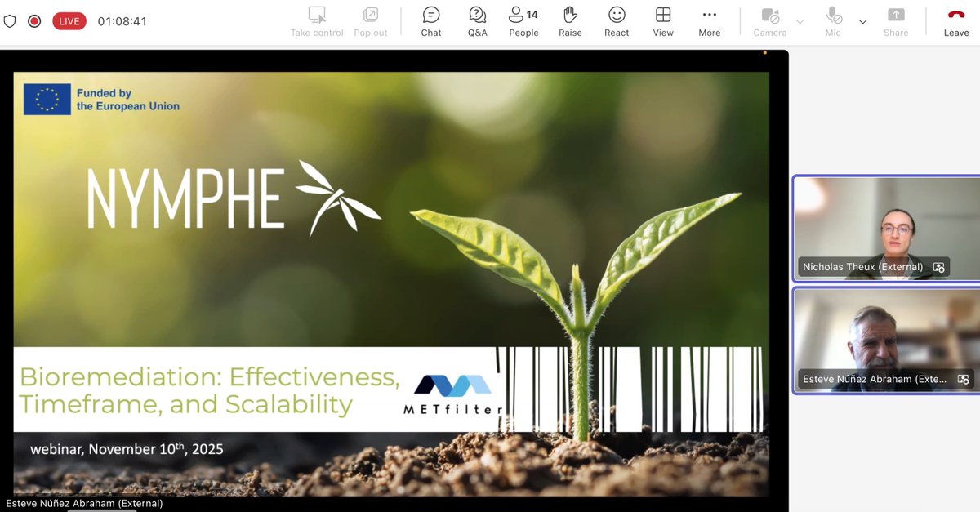Click the red recording indicator icon
Image resolution: width=980 pixels, height=512 pixels.
[x=34, y=21]
